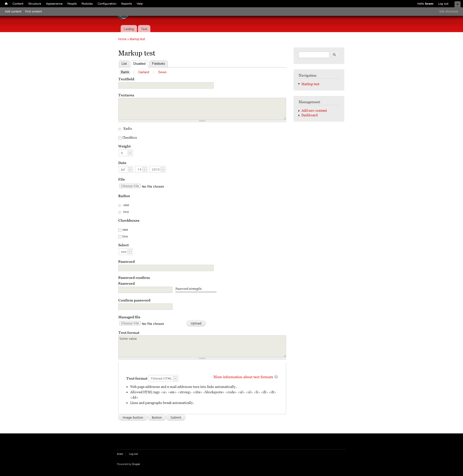
Task: Click the Add new content link
Action: pos(314,110)
